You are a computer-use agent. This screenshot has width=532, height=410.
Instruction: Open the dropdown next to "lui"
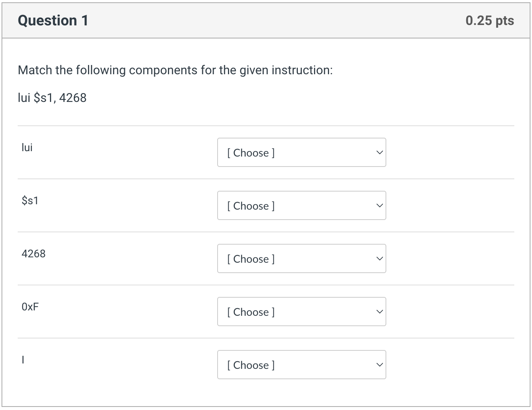[x=301, y=152]
